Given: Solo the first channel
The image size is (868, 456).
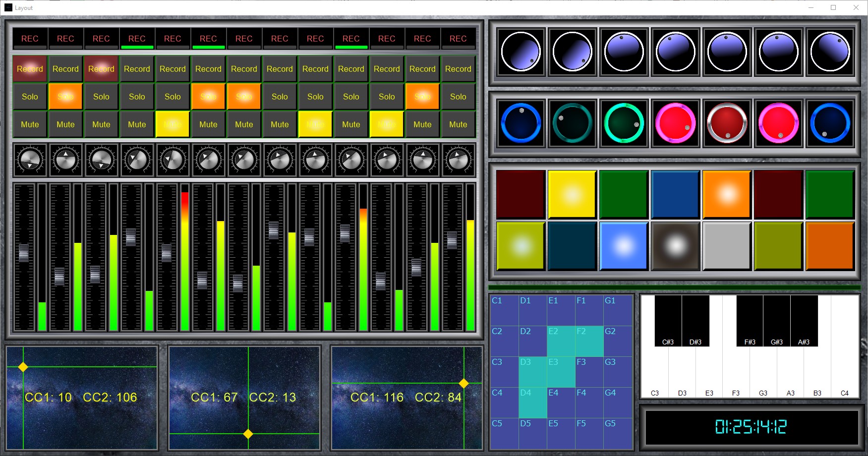Looking at the screenshot, I should pos(30,97).
